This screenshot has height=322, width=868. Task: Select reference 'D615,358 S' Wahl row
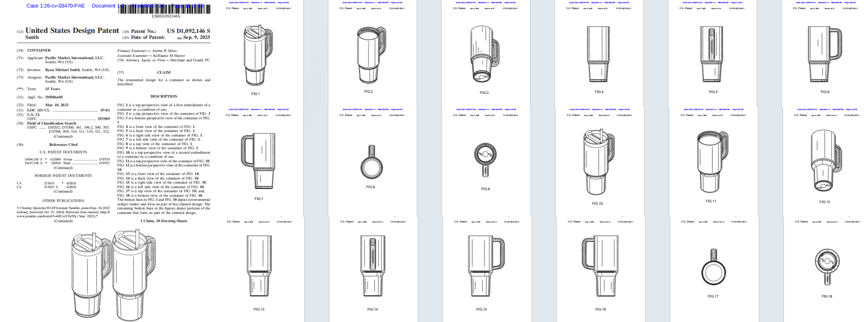pyautogui.click(x=67, y=163)
